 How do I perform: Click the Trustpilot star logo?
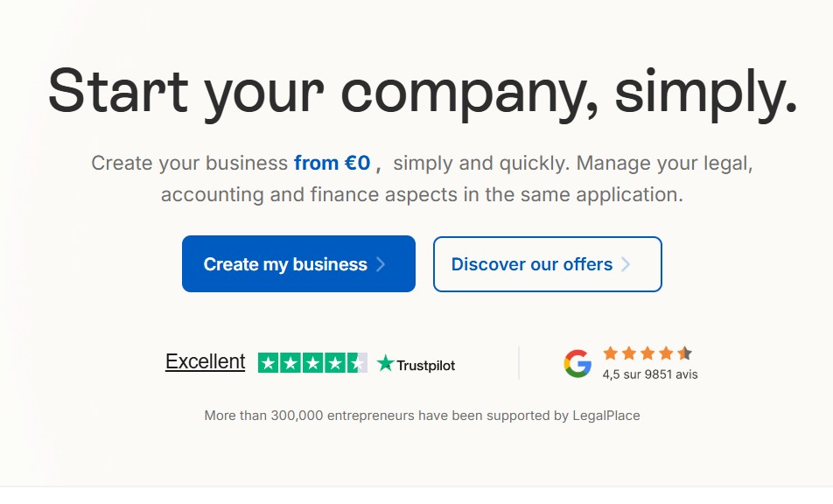point(385,363)
